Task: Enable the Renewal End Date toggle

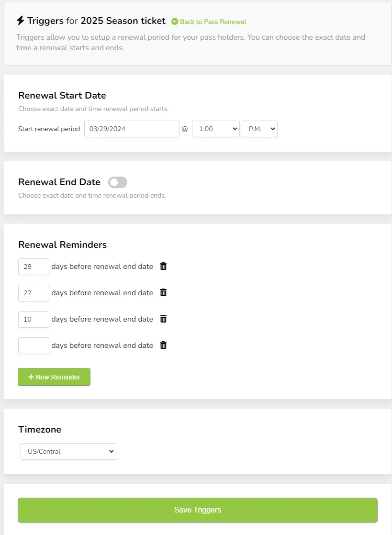Action: point(118,182)
